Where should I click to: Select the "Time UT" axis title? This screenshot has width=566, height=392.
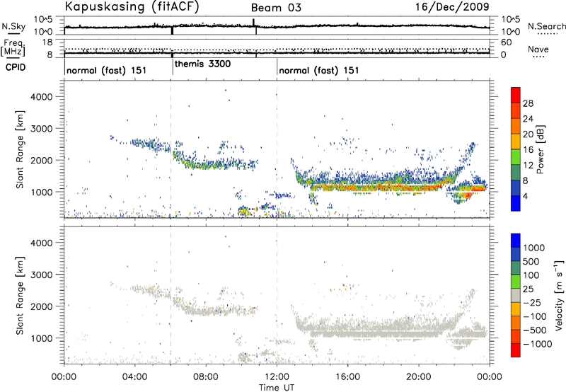point(277,388)
